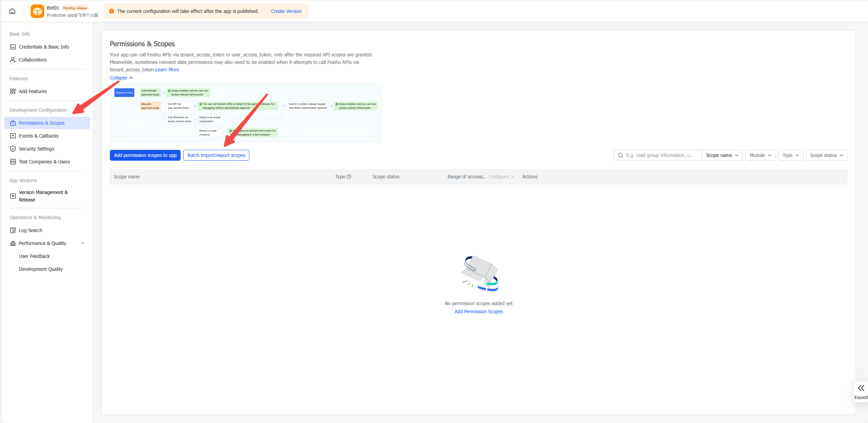
Task: Open the Type filter dropdown
Action: pos(791,155)
